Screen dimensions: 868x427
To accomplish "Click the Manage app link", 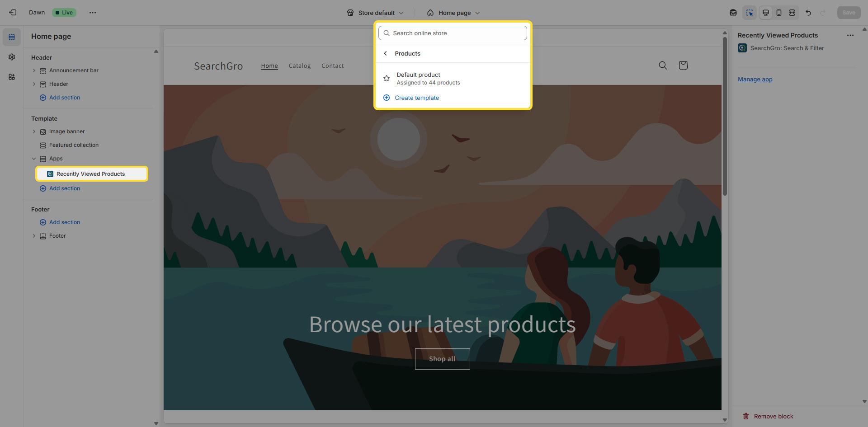I will point(755,79).
